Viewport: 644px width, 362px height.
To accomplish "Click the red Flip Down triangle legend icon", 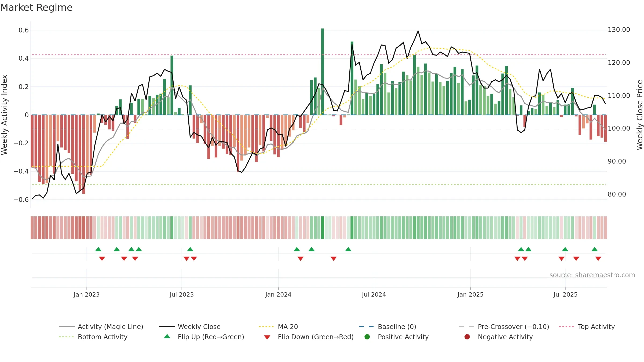I will (267, 337).
